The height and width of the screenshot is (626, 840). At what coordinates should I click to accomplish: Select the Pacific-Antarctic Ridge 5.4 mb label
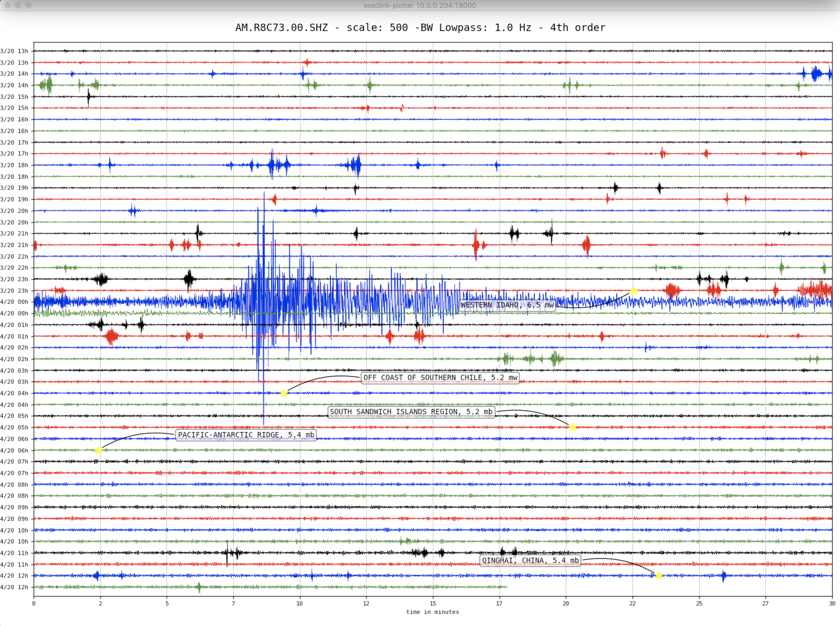coord(246,435)
